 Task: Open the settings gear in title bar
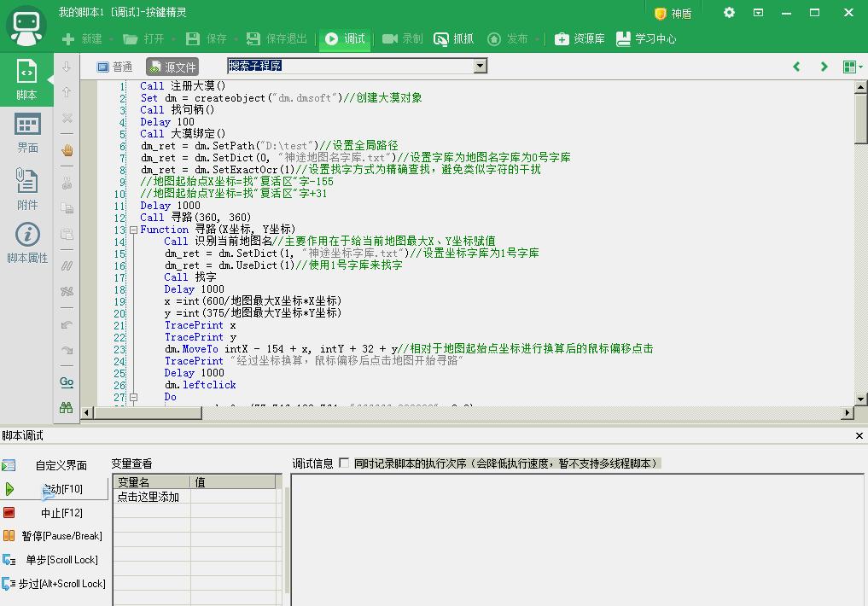point(729,13)
